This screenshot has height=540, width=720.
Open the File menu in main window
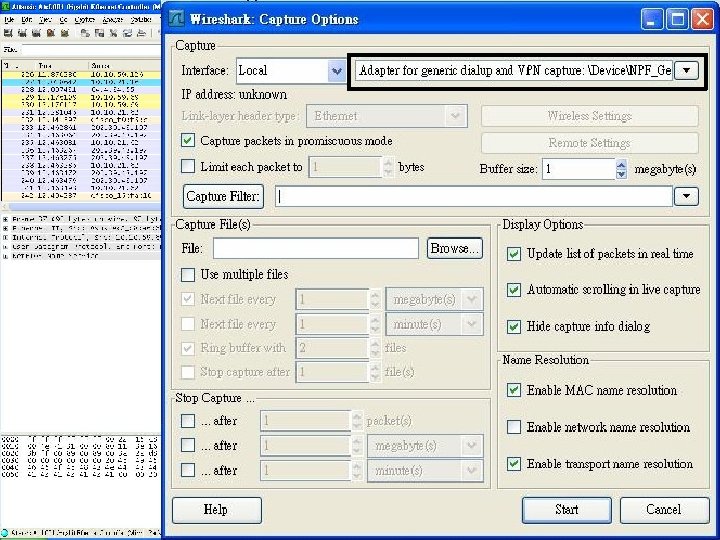click(9, 20)
